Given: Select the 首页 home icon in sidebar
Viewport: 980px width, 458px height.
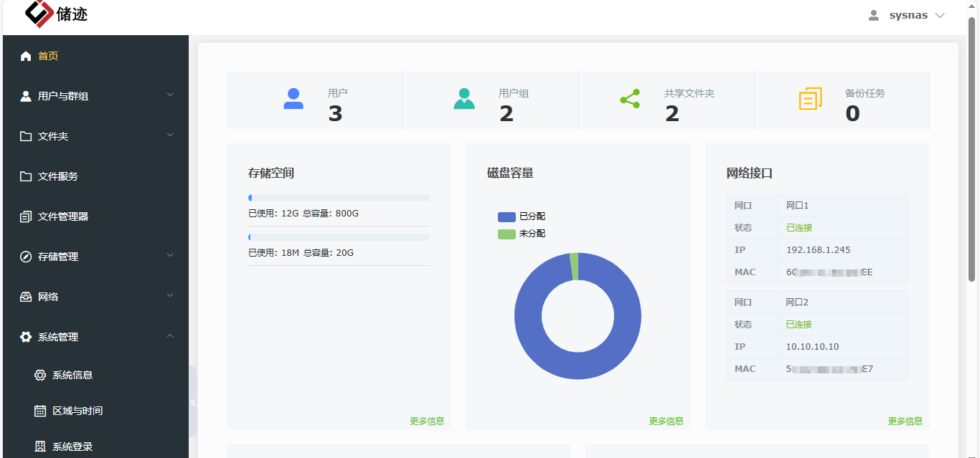Looking at the screenshot, I should coord(25,55).
